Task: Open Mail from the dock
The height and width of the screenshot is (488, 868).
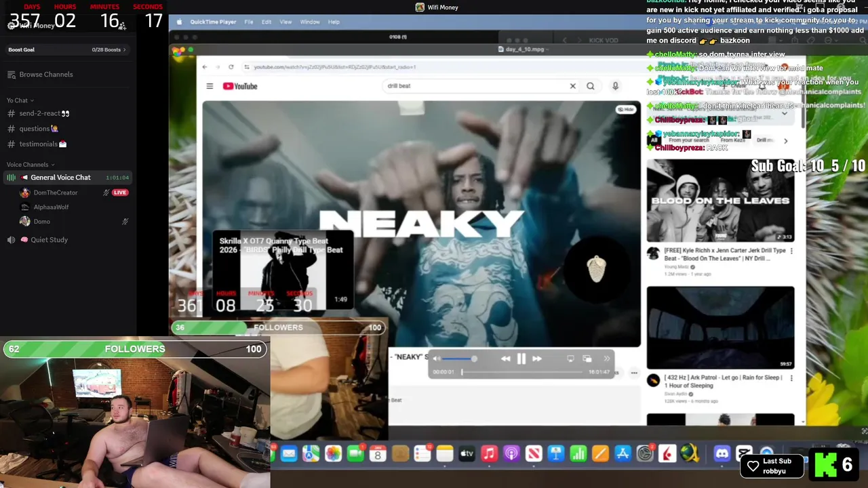Action: click(289, 453)
